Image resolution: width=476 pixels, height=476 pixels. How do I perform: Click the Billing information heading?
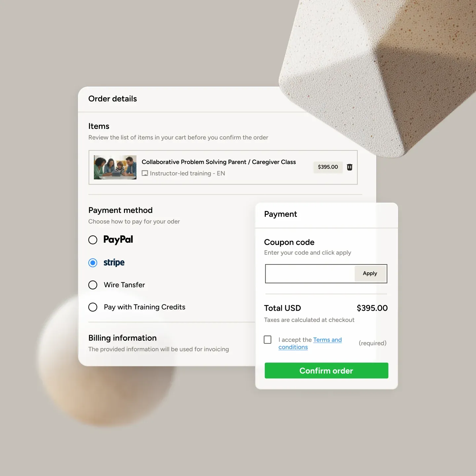[x=122, y=338]
